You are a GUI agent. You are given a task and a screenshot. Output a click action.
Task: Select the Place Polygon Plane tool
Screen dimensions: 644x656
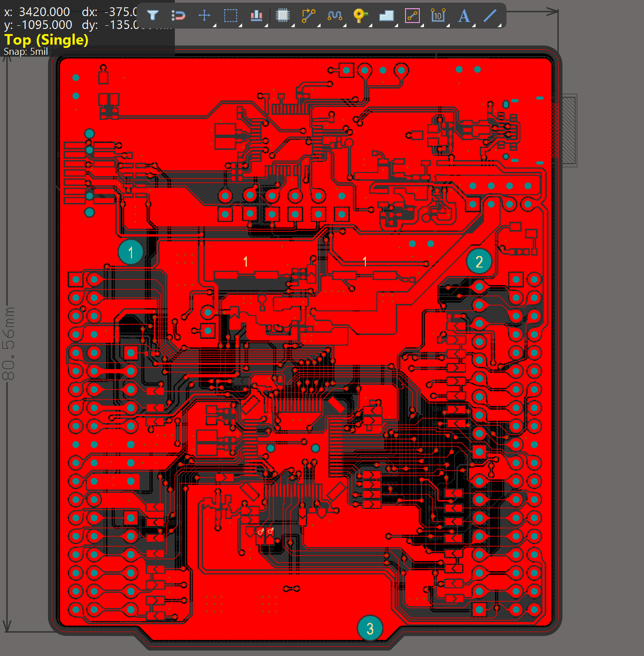pyautogui.click(x=386, y=16)
